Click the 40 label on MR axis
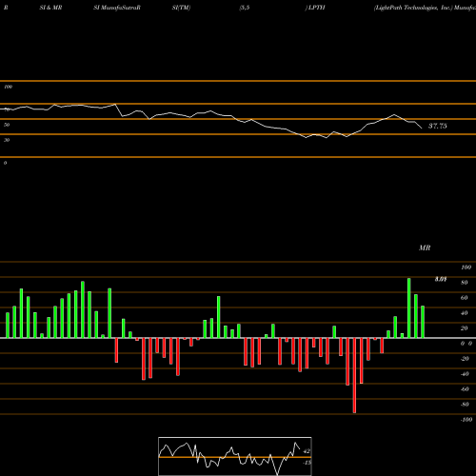 (465, 313)
